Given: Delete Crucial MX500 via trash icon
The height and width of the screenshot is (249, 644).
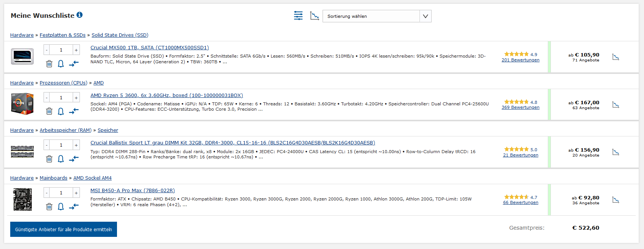Looking at the screenshot, I should point(49,64).
